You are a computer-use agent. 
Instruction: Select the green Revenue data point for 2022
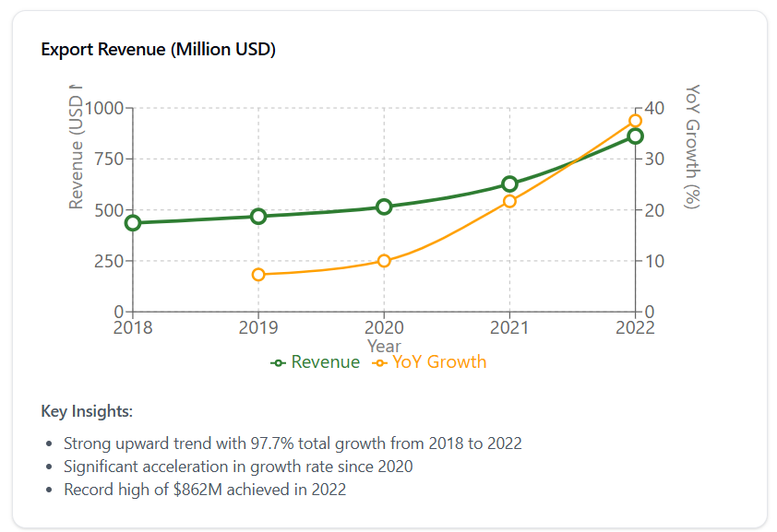point(635,136)
